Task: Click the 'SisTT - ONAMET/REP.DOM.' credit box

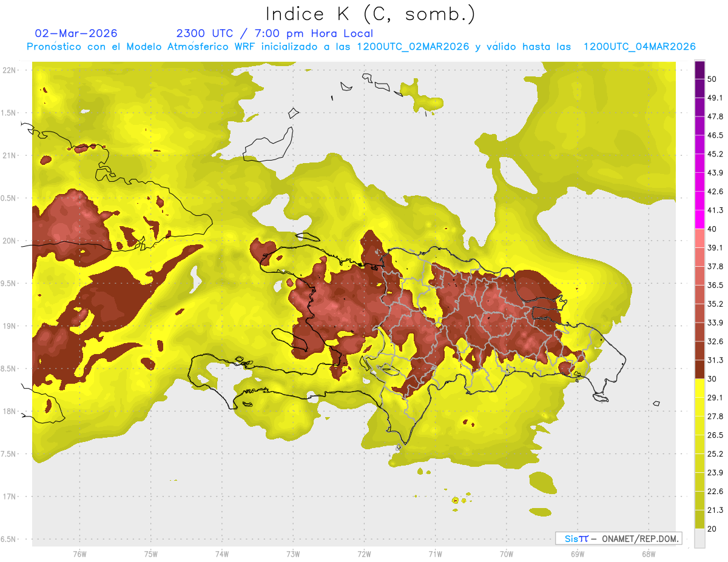Action: click(618, 538)
